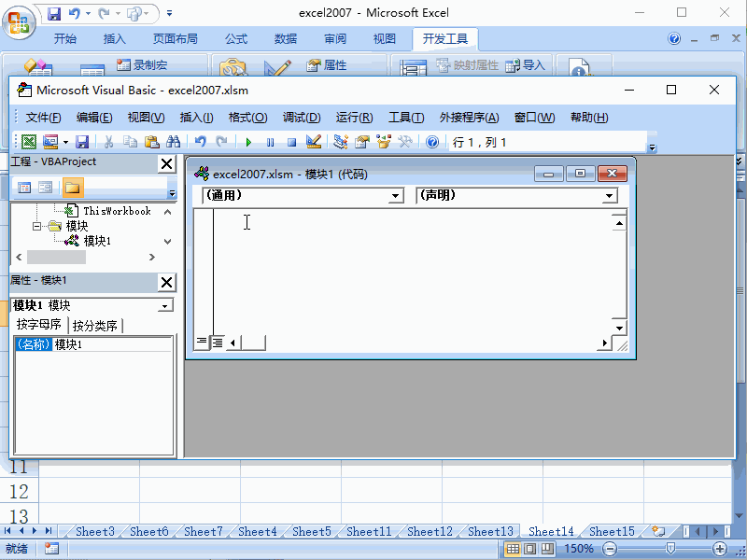Open Toolbox wrench-hammer icon
The width and height of the screenshot is (747, 560).
405,142
